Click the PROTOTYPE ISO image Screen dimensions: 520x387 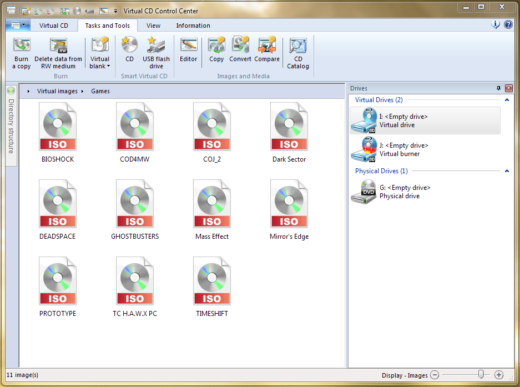[x=58, y=287]
